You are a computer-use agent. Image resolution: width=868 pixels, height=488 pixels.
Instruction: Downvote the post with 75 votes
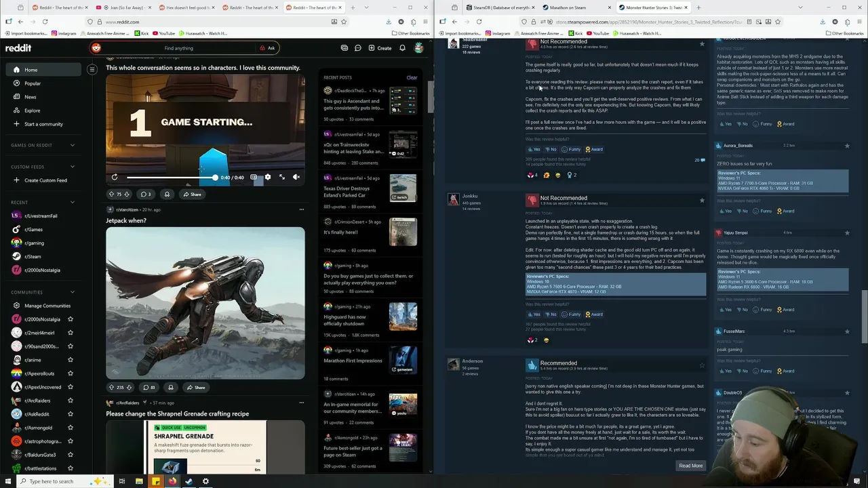(x=127, y=195)
